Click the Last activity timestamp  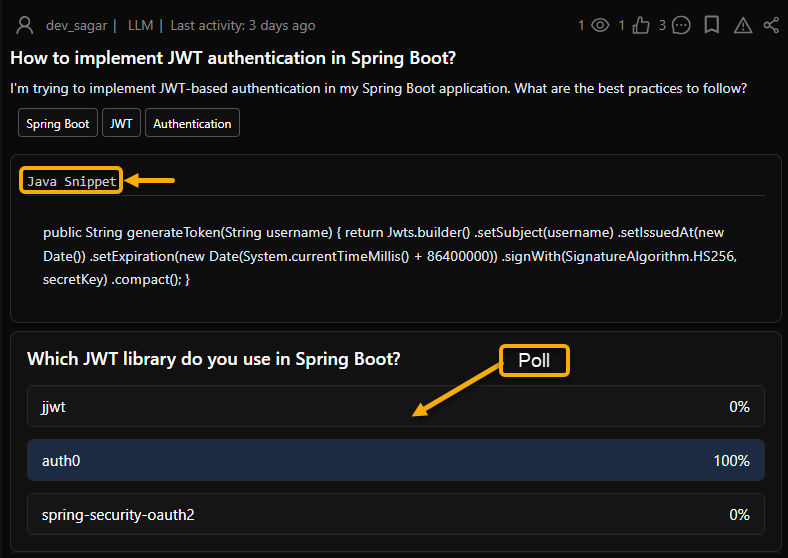(x=243, y=25)
